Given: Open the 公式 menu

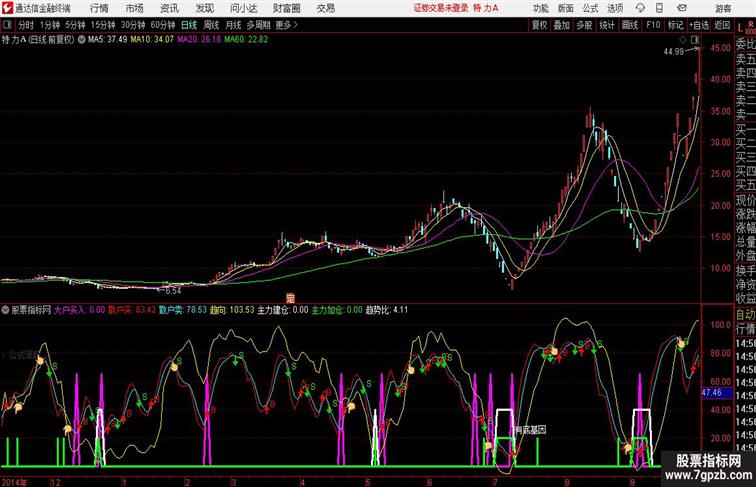Looking at the screenshot, I should (590, 8).
